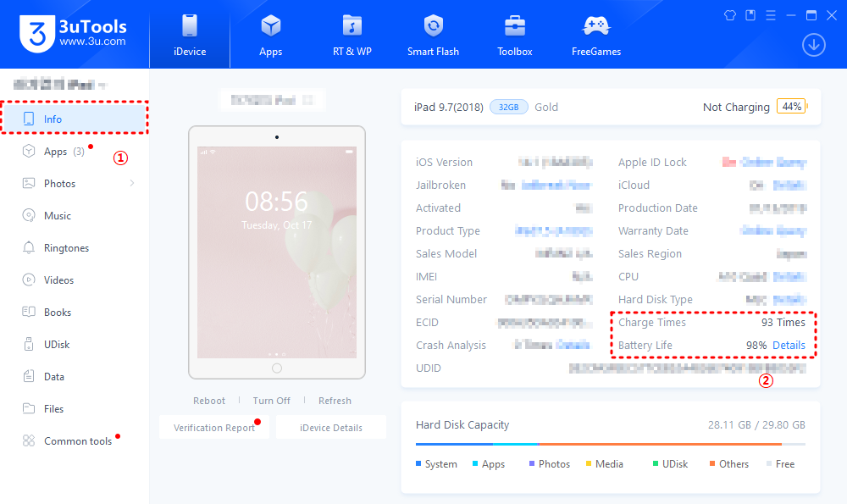
Task: Click the Hard Disk Capacity usage bar
Action: coord(611,444)
